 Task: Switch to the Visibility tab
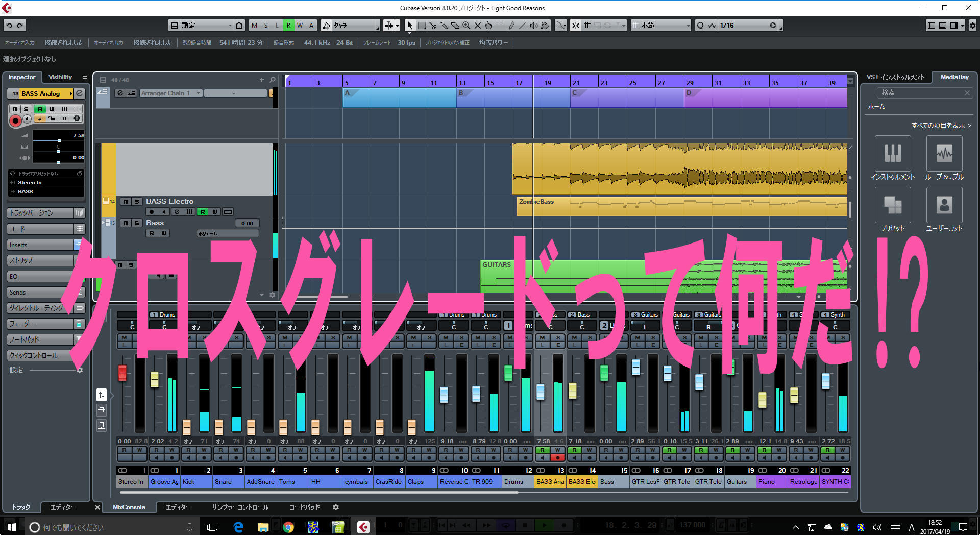60,77
